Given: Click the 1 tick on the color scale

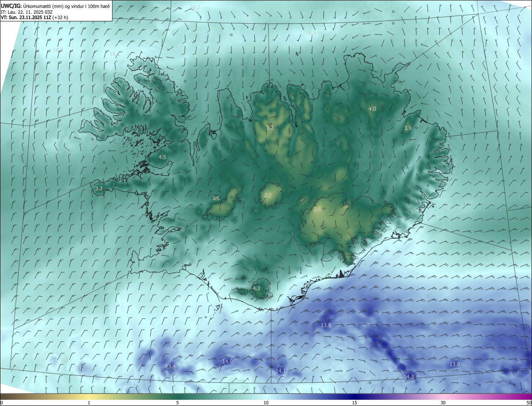Looking at the screenshot, I should point(89,403).
